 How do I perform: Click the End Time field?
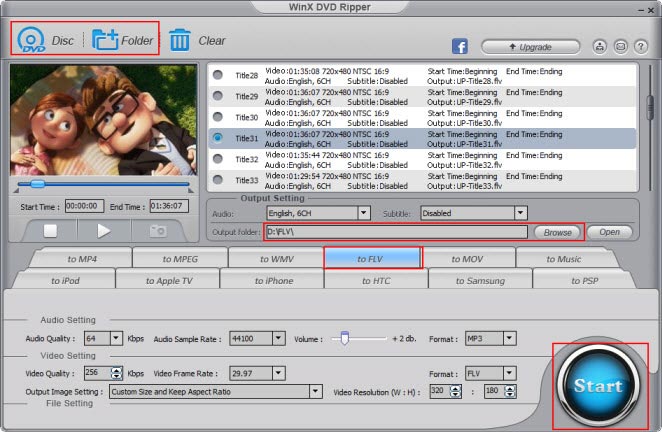(x=169, y=206)
